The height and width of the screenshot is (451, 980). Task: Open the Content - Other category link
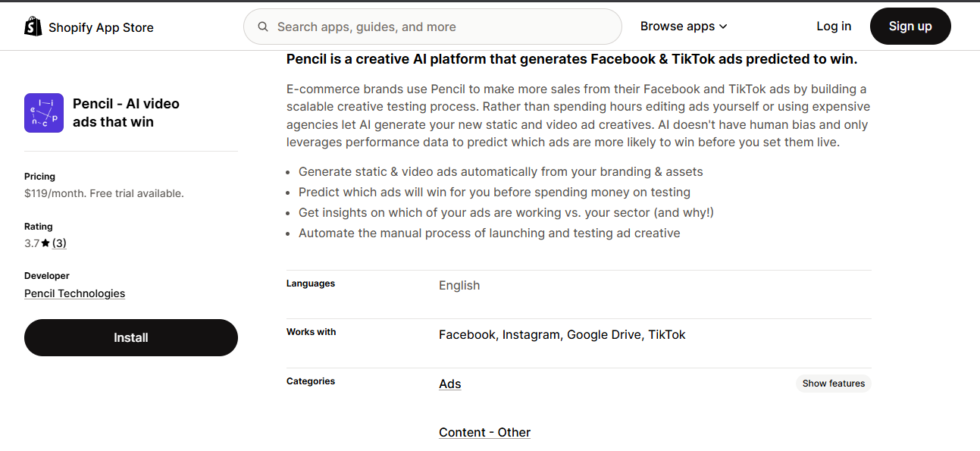point(484,432)
